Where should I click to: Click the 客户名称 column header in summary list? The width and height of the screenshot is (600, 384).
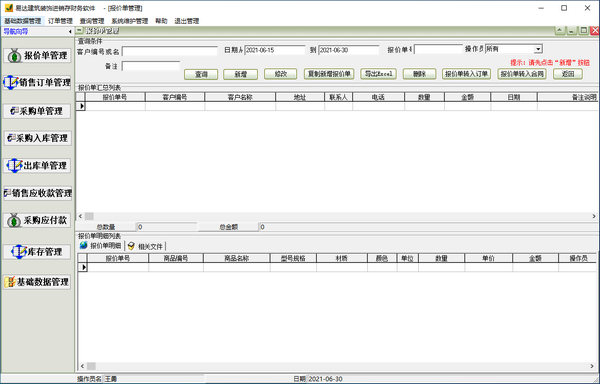(x=240, y=97)
